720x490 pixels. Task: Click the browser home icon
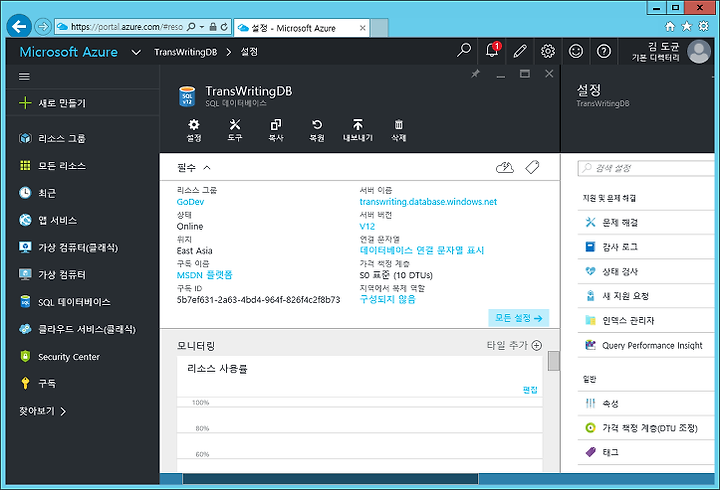(670, 27)
